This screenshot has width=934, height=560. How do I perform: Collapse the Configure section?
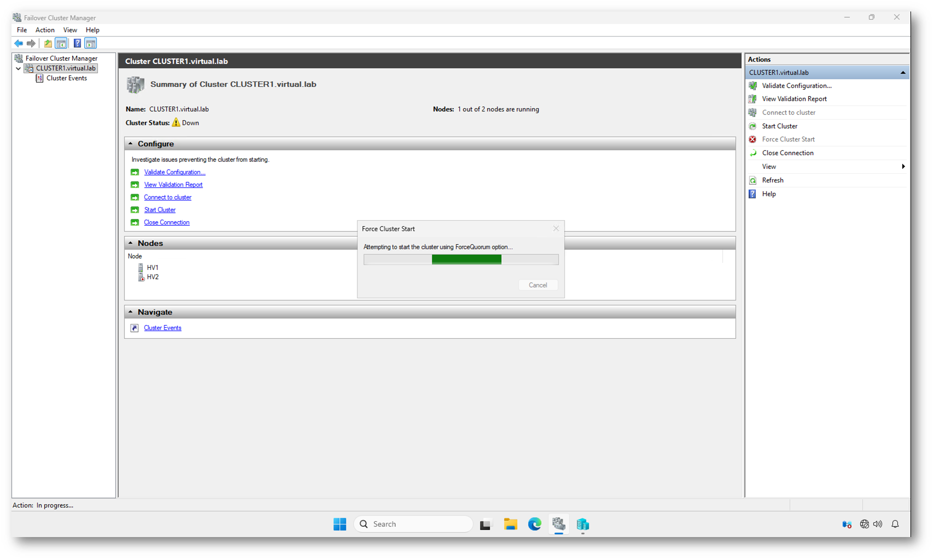point(131,144)
